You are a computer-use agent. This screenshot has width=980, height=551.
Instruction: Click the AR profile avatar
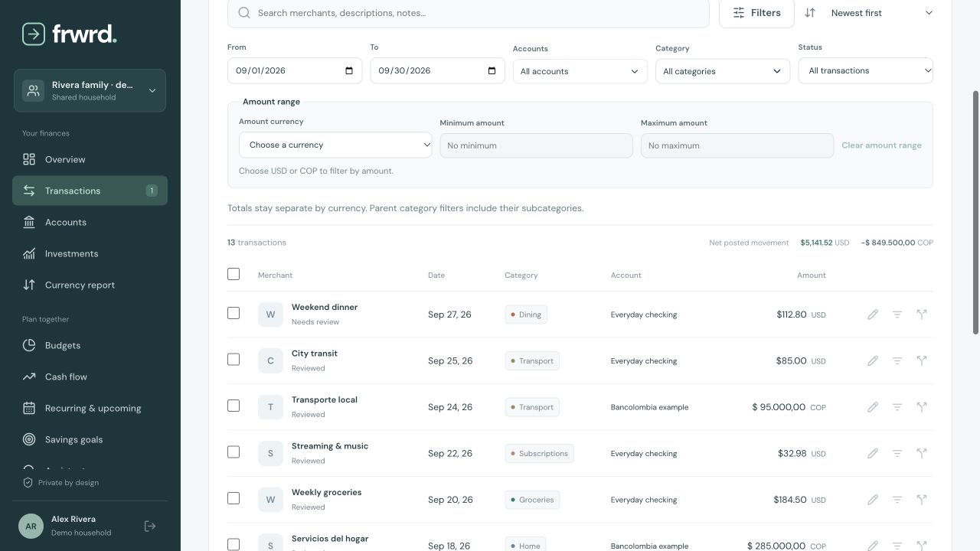click(31, 526)
